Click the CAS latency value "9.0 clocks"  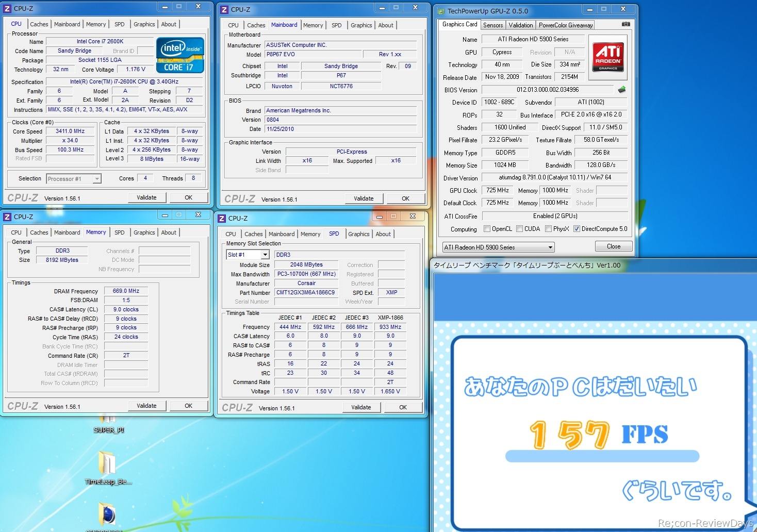[x=126, y=310]
